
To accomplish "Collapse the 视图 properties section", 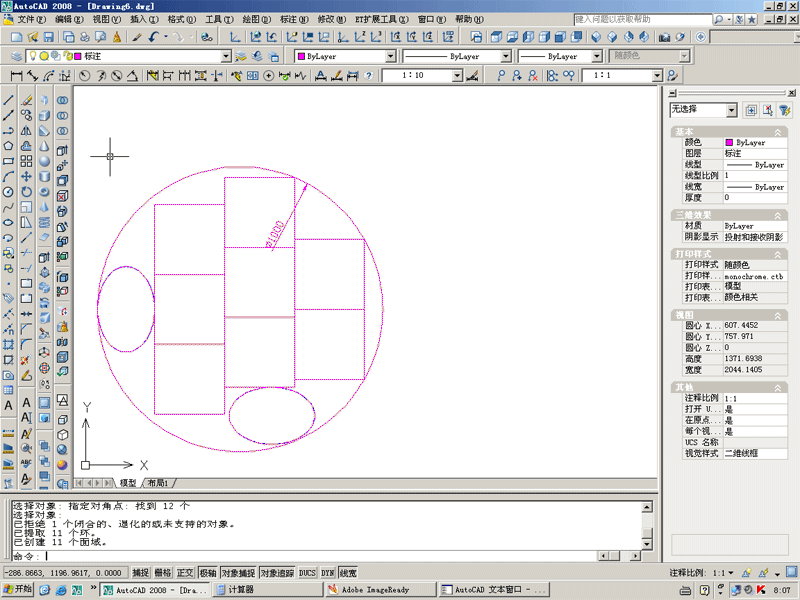I will click(x=778, y=315).
